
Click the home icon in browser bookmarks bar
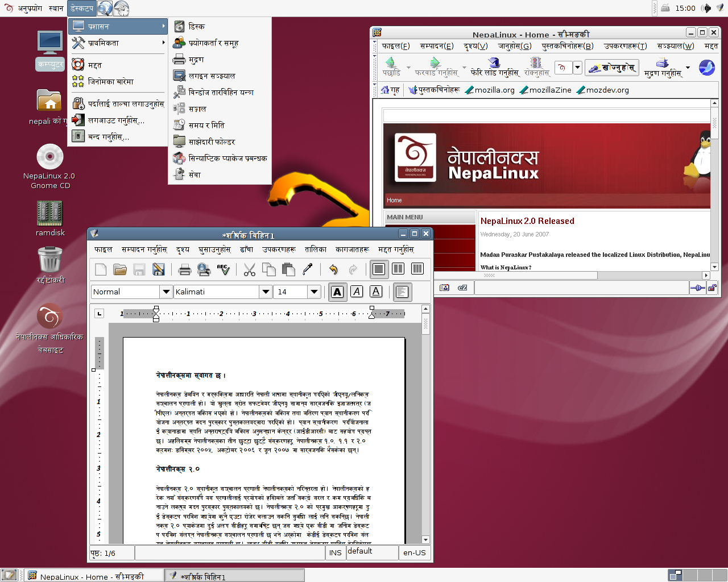click(x=385, y=90)
